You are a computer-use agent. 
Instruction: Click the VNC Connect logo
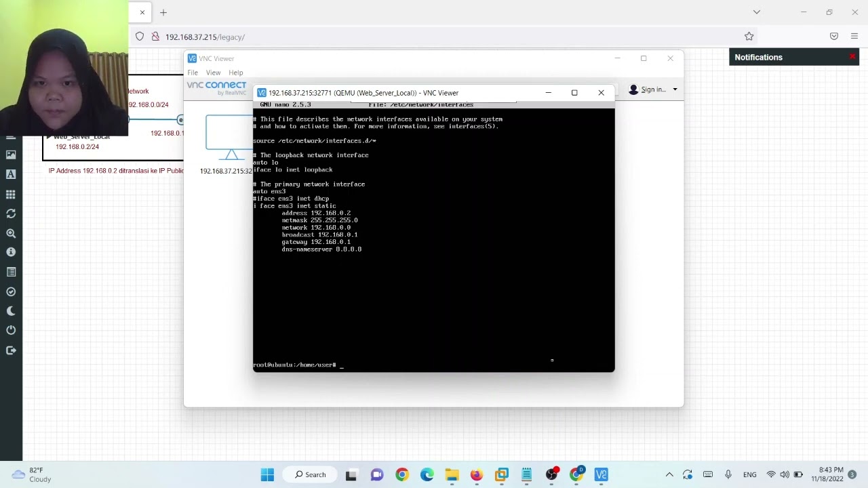point(217,87)
